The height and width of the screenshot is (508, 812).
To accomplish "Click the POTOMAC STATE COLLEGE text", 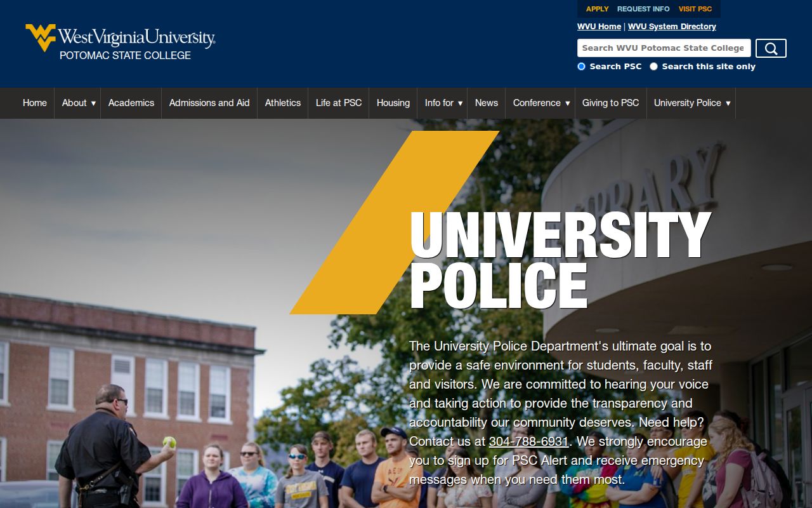I will [125, 56].
